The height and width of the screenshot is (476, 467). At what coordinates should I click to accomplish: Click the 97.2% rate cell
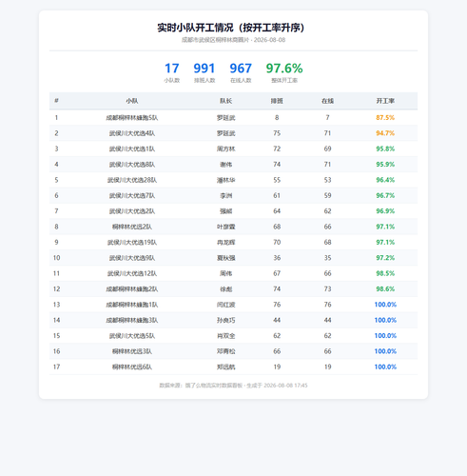[385, 258]
